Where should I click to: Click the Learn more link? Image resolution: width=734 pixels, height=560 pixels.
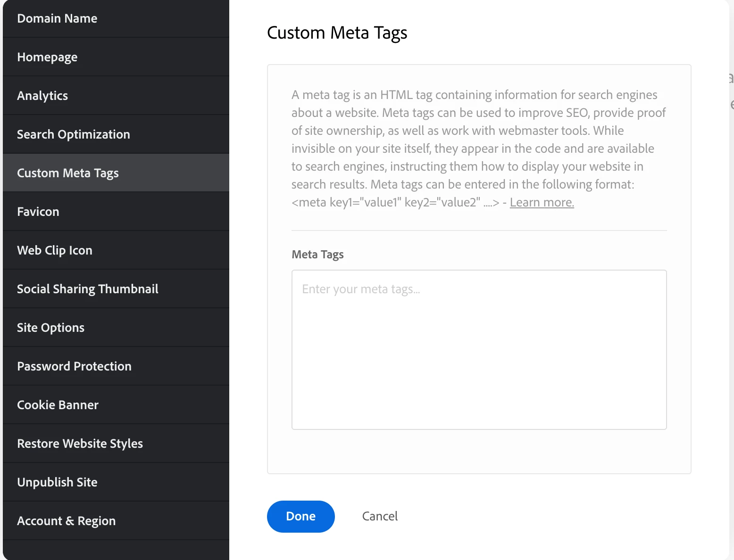point(542,202)
